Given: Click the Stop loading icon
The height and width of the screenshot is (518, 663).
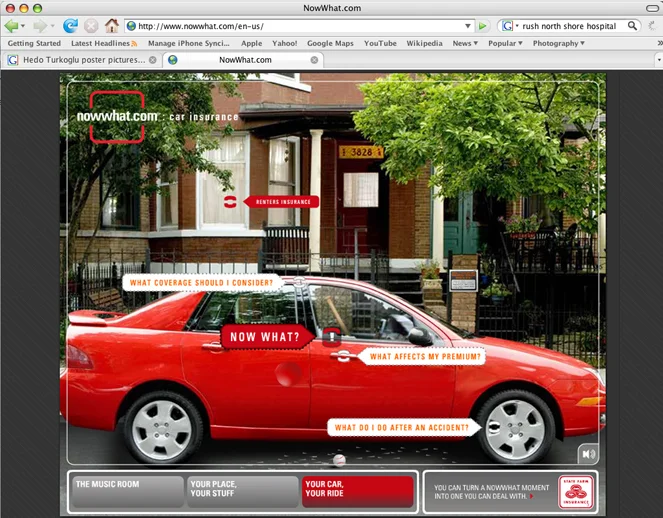Looking at the screenshot, I should (x=90, y=26).
